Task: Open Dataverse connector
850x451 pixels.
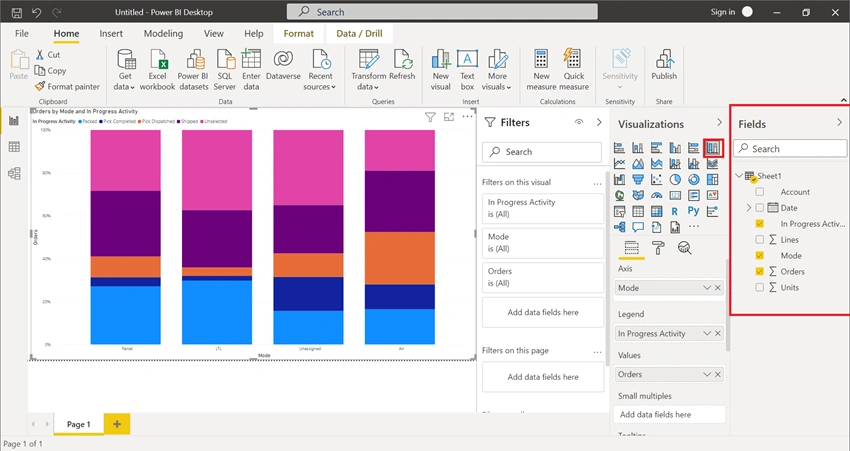Action: [x=283, y=65]
